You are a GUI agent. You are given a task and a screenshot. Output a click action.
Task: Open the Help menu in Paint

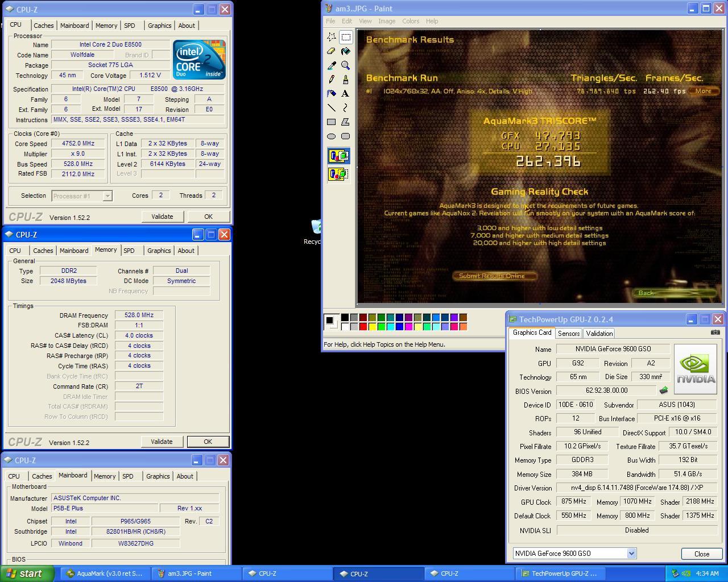(432, 21)
